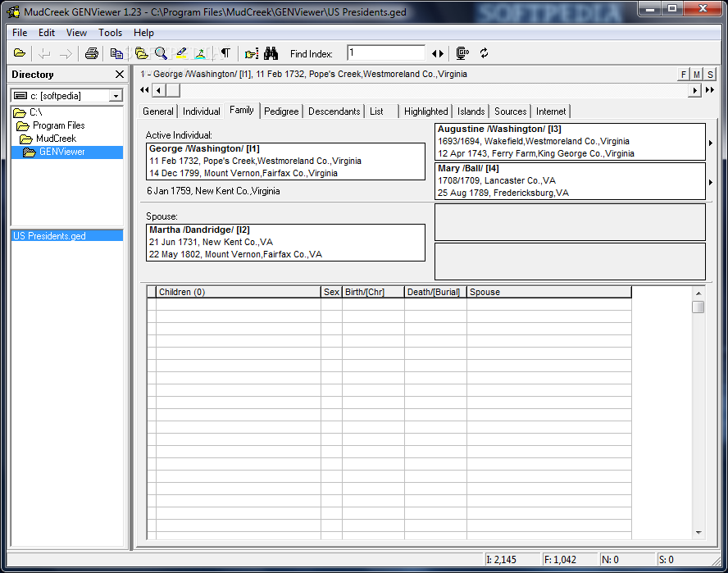Jump to last record with double-right arrow

point(709,89)
